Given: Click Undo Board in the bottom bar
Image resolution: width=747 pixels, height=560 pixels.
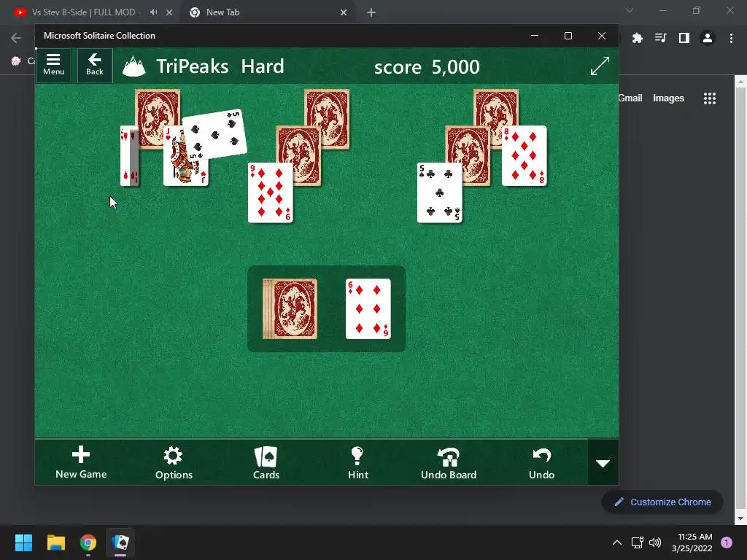Looking at the screenshot, I should click(449, 462).
